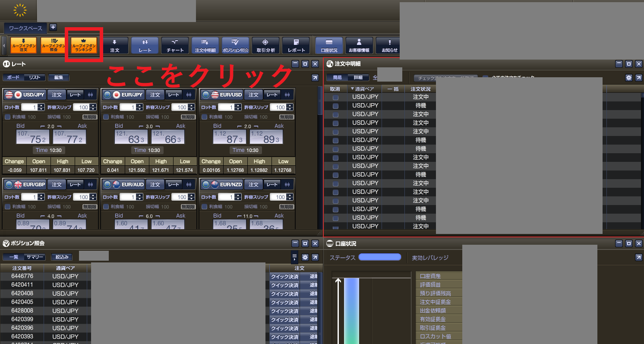Click クイック決済 for order 6446776

284,276
